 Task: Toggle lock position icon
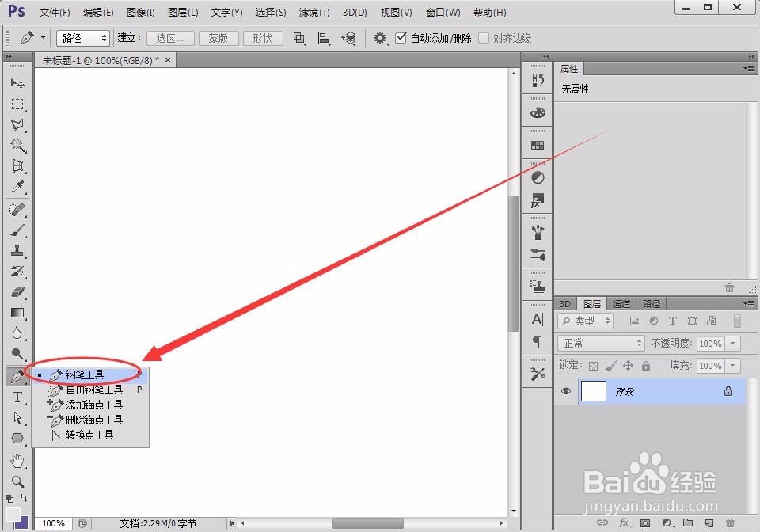point(628,365)
